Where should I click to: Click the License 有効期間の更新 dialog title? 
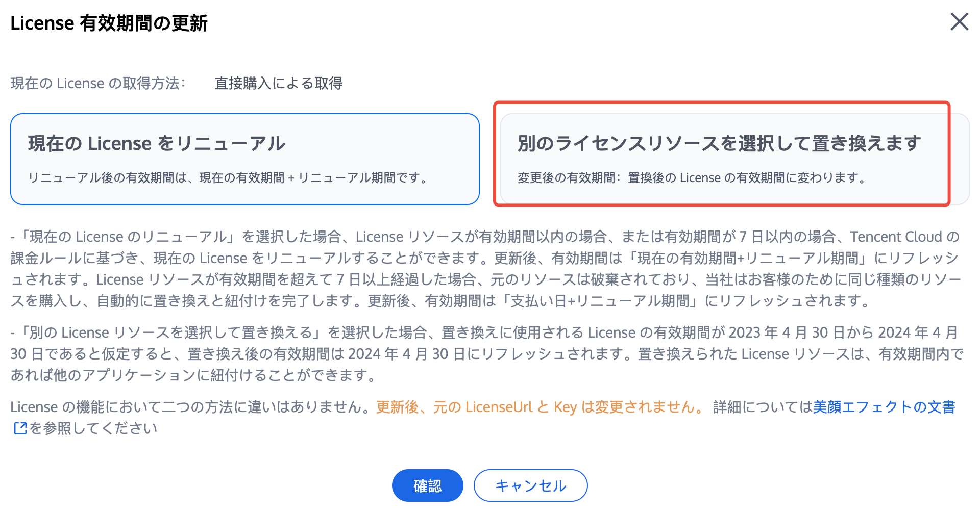click(109, 23)
